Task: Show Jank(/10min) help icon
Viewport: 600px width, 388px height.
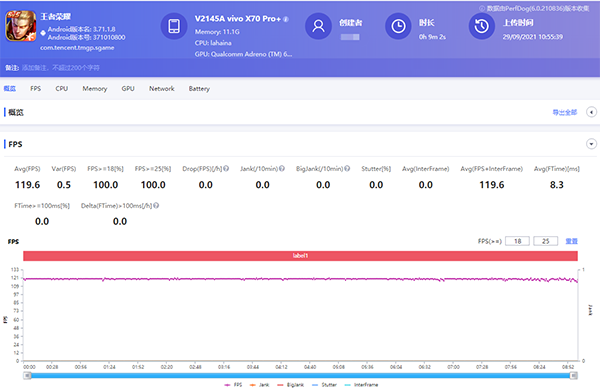Action: tap(282, 168)
